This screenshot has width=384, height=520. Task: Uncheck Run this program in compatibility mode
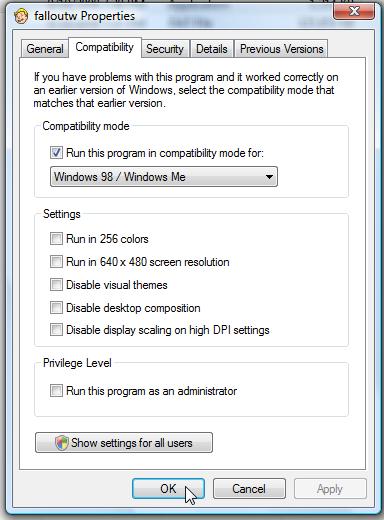point(56,153)
